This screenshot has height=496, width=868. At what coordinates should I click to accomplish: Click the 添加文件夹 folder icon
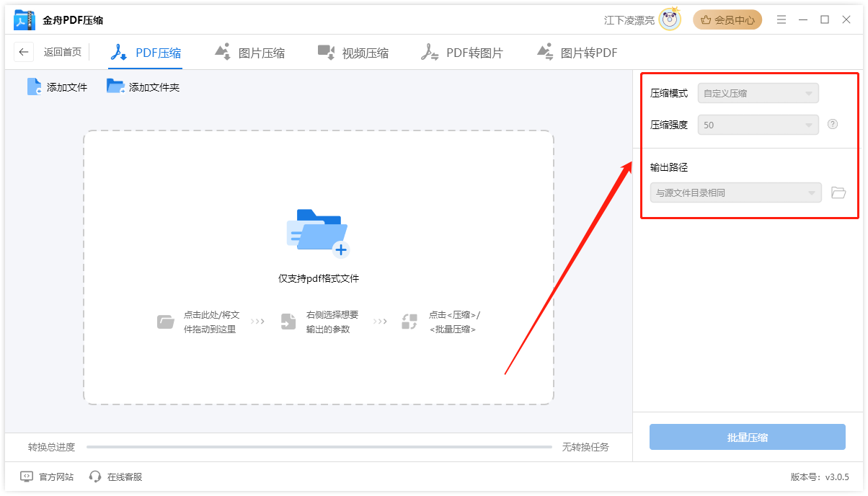(115, 86)
